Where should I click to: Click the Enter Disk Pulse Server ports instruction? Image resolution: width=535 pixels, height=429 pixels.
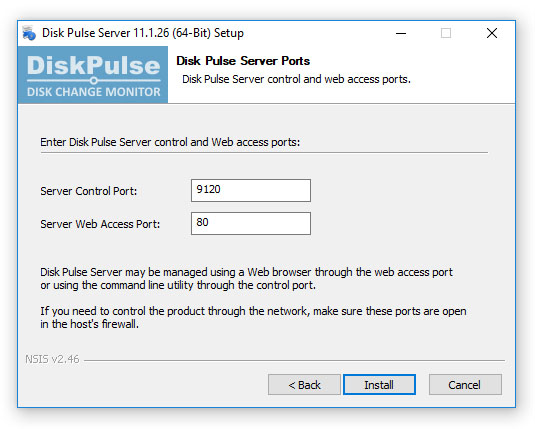pos(170,142)
